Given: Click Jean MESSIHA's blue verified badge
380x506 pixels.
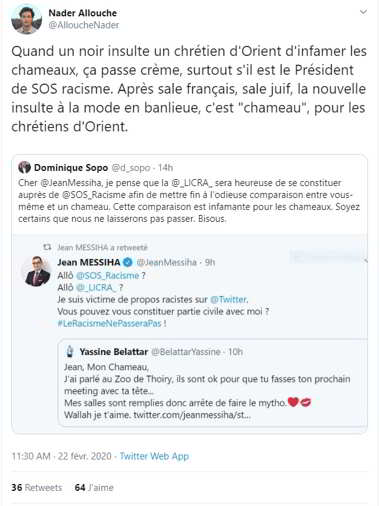Looking at the screenshot, I should (x=128, y=262).
